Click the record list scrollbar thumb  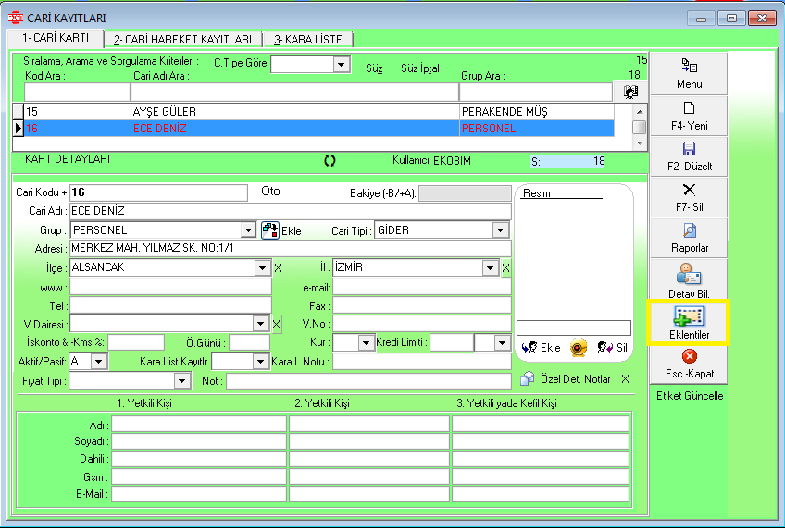[639, 127]
